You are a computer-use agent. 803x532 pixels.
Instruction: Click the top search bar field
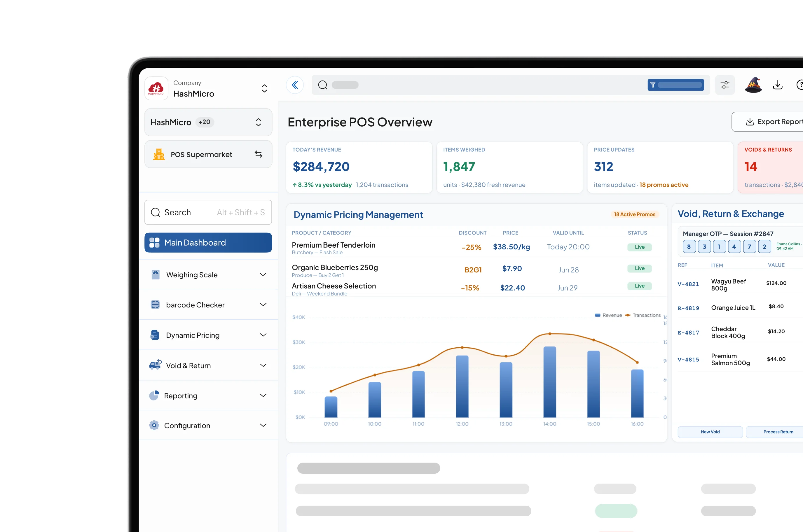pos(510,85)
